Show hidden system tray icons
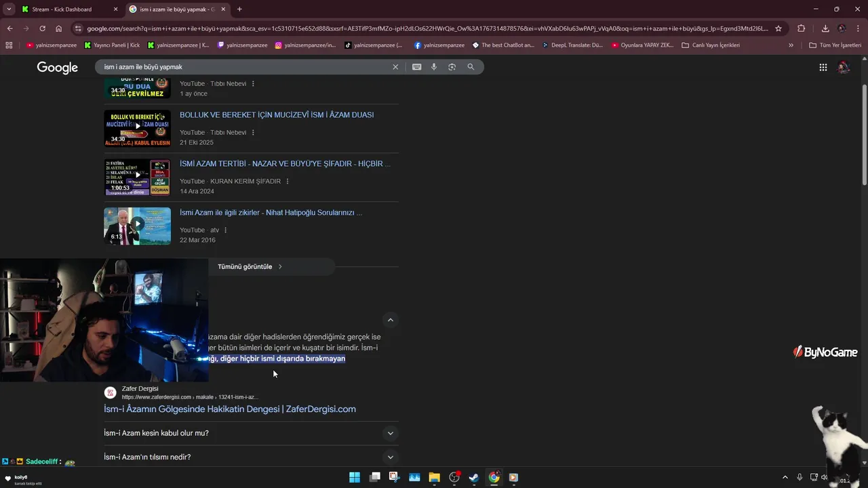Image resolution: width=868 pixels, height=488 pixels. coord(785,477)
